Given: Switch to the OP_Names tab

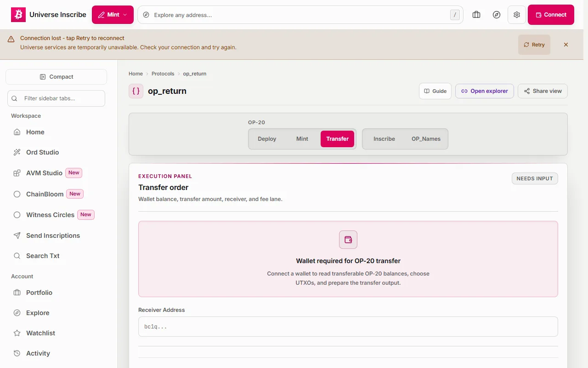Looking at the screenshot, I should 426,139.
